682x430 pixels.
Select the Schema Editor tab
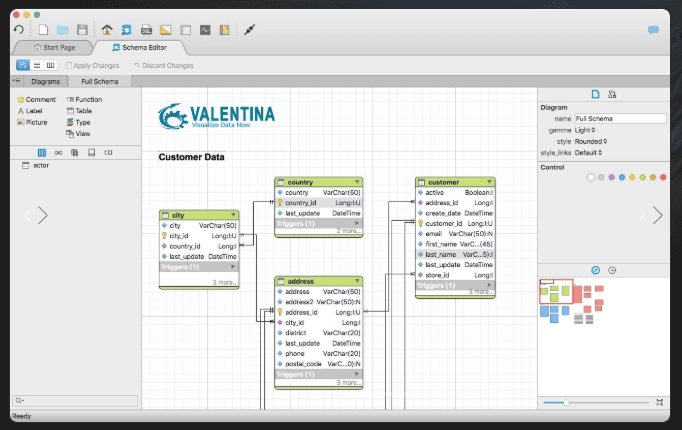tap(139, 47)
